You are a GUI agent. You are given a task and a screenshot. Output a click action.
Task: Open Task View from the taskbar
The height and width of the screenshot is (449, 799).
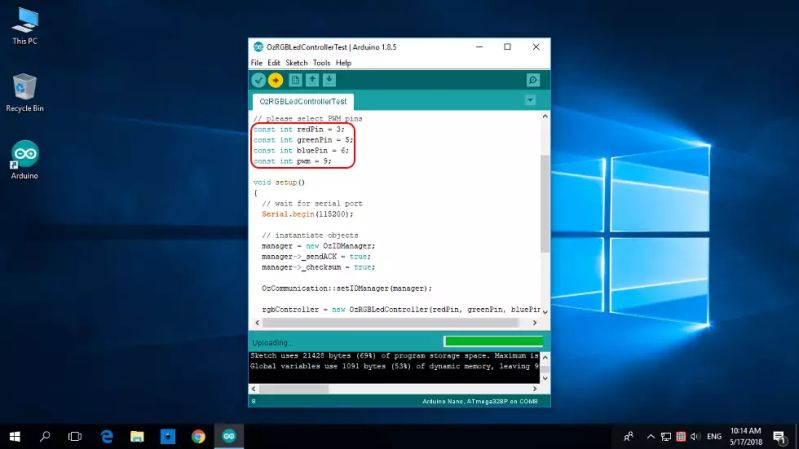(75, 436)
